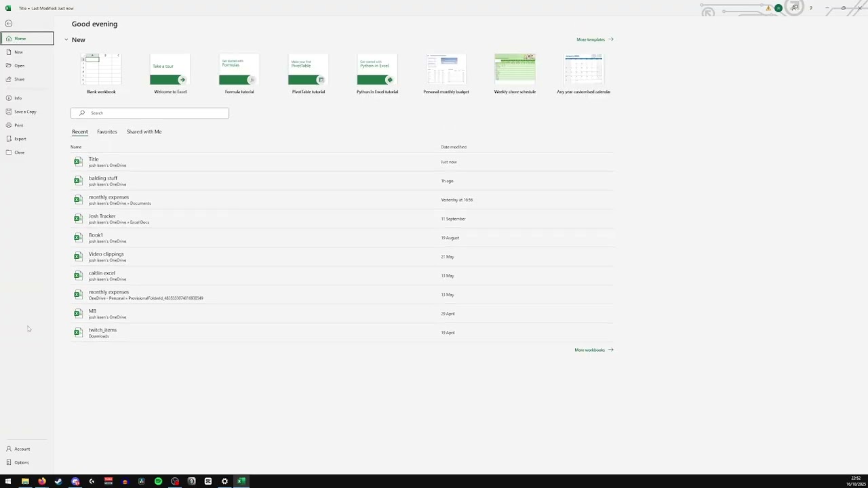868x488 pixels.
Task: Select Open in the left sidebar
Action: pos(27,66)
